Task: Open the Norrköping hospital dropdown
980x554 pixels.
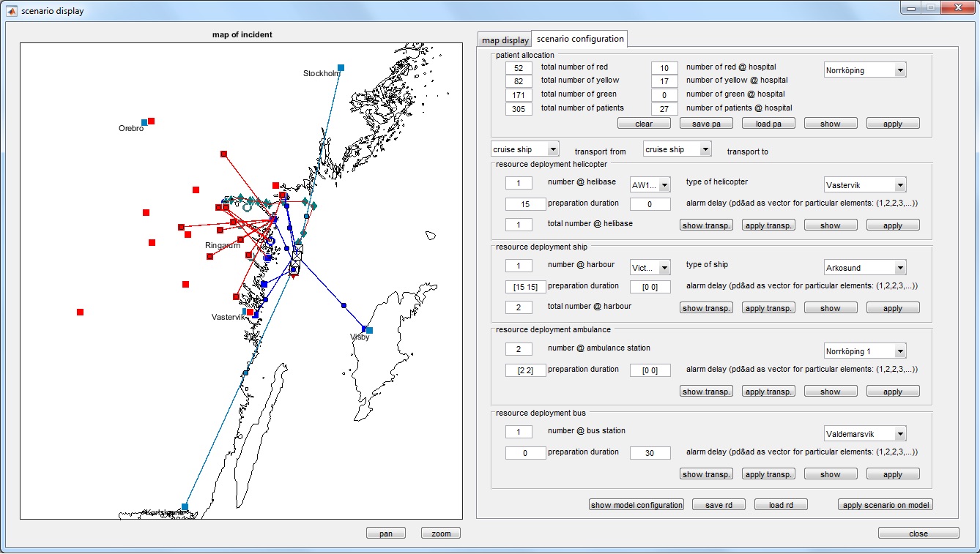Action: [x=865, y=70]
